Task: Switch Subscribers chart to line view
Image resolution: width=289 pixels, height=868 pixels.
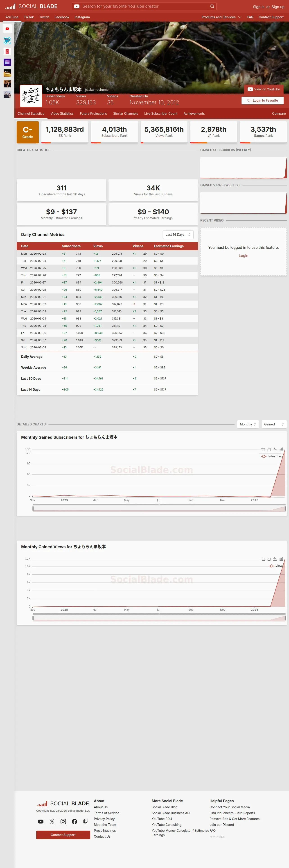Action: [x=275, y=450]
